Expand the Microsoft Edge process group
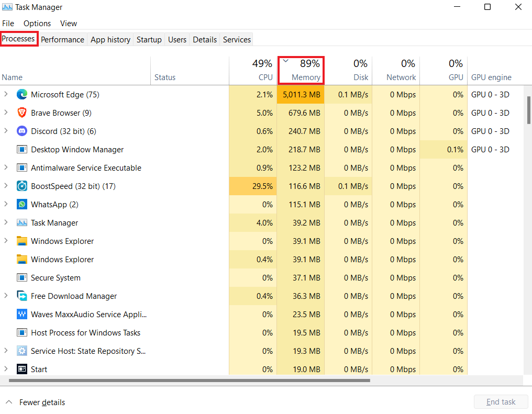Viewport: 532px width, 414px height. tap(7, 94)
